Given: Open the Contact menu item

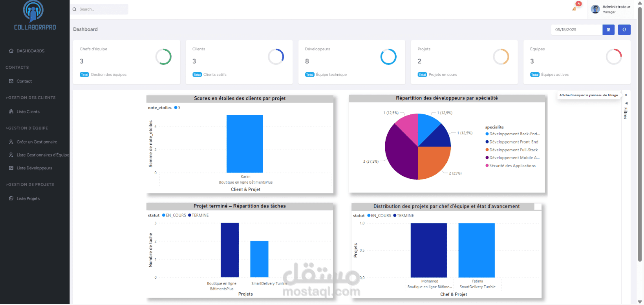Looking at the screenshot, I should coord(24,81).
